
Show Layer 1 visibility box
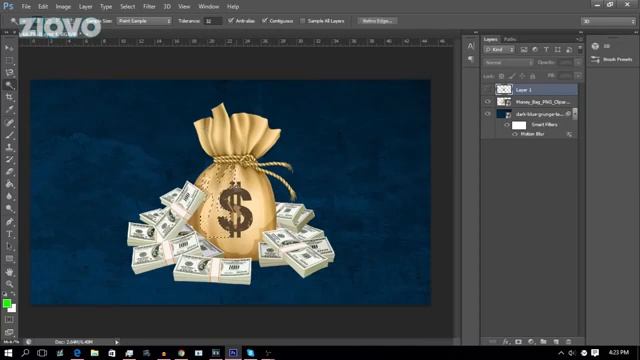point(488,89)
